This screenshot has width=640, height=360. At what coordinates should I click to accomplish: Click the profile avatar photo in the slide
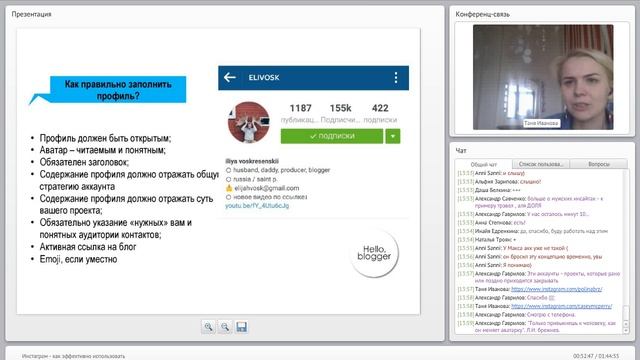[x=249, y=122]
